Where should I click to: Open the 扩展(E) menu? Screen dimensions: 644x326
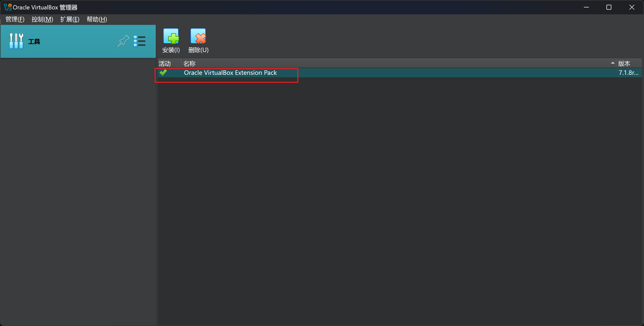(70, 19)
